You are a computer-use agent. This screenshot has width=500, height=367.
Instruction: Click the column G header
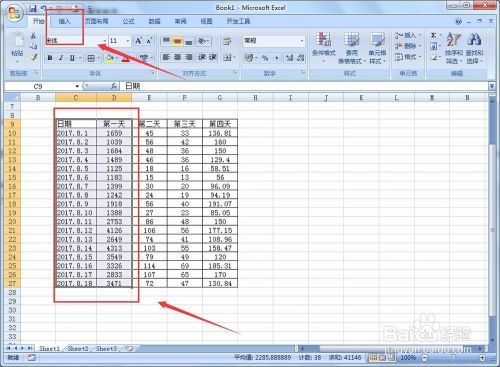220,98
